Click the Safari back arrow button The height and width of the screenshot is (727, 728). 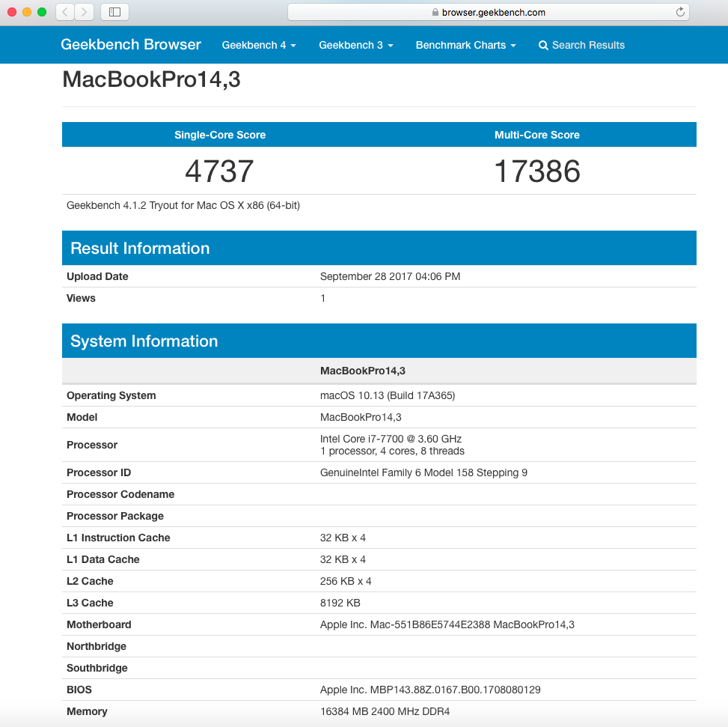tap(65, 12)
